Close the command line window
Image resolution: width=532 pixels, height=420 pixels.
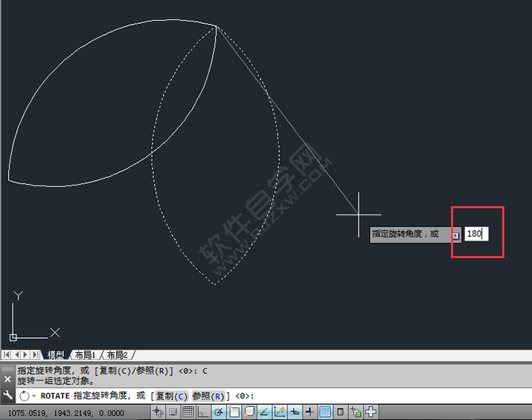point(7,379)
